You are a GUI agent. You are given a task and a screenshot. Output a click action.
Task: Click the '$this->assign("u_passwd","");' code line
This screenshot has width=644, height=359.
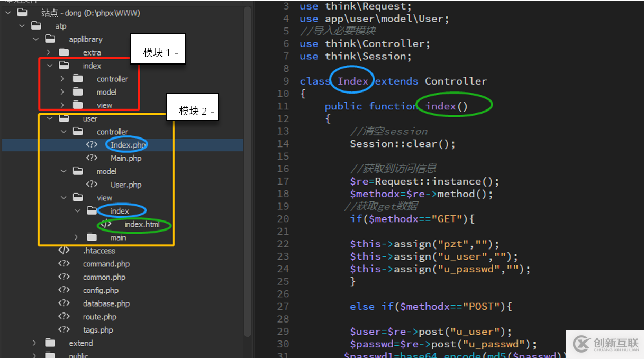click(x=440, y=269)
